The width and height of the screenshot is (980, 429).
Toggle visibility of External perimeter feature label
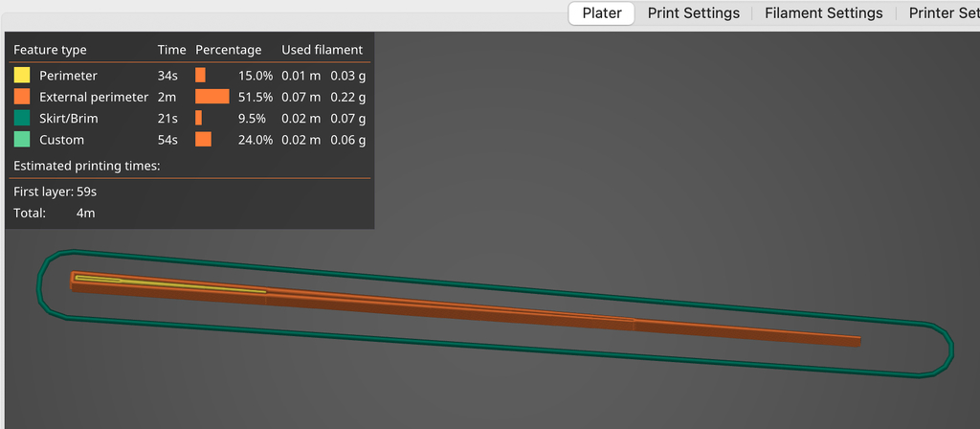pyautogui.click(x=94, y=97)
